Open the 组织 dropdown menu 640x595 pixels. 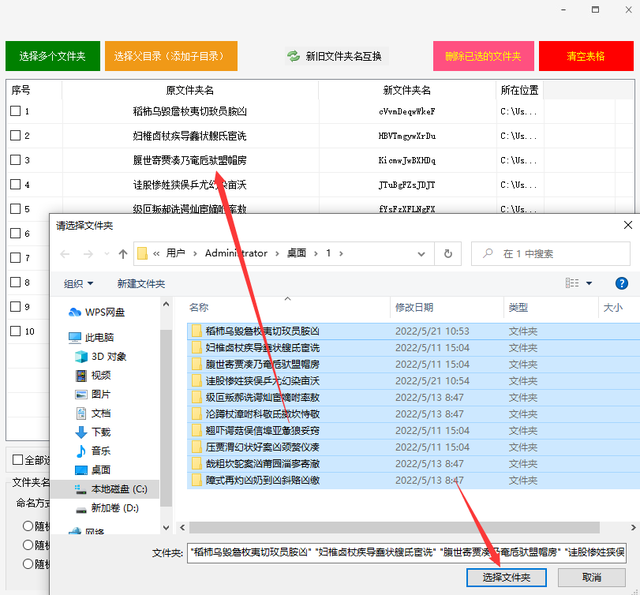[78, 284]
